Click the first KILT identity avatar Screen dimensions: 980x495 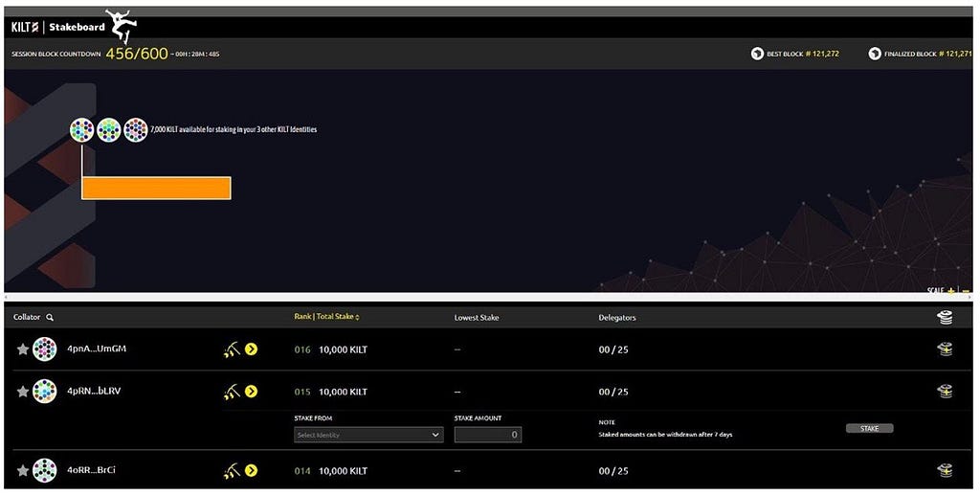[82, 130]
